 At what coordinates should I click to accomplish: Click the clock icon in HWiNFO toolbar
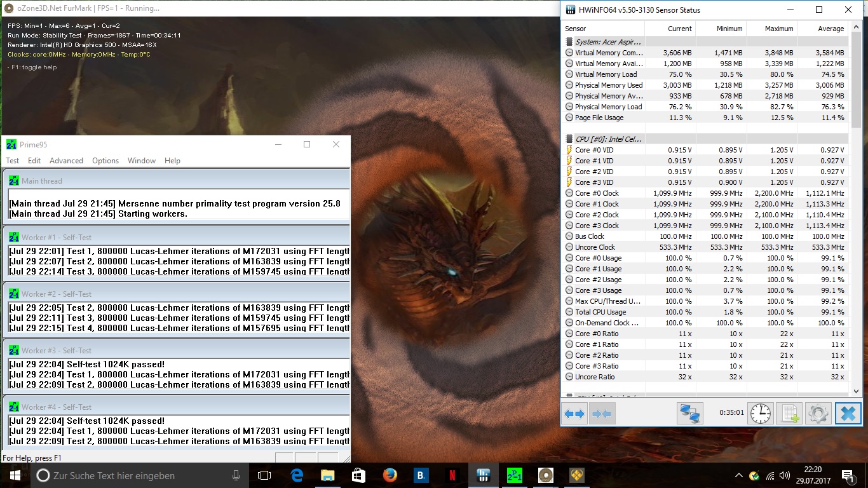point(760,414)
